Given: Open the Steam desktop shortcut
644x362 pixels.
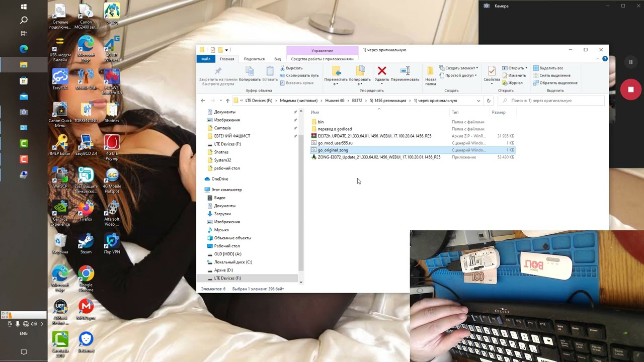Looking at the screenshot, I should tap(86, 244).
